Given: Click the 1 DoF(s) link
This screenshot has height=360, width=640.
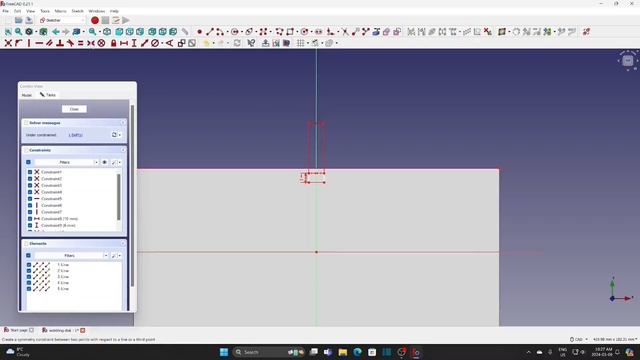Looking at the screenshot, I should [x=76, y=135].
